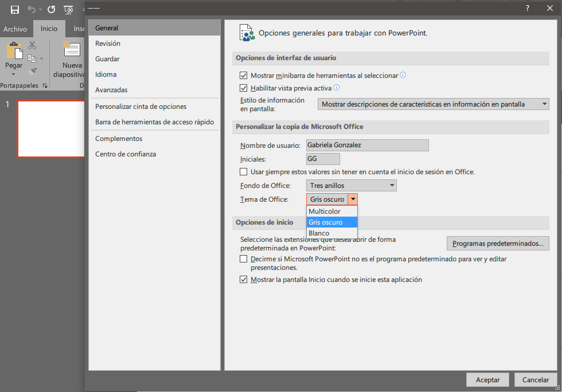Screen dimensions: 562x392
Task: Open the Centro de confianza category
Action: pyautogui.click(x=125, y=154)
